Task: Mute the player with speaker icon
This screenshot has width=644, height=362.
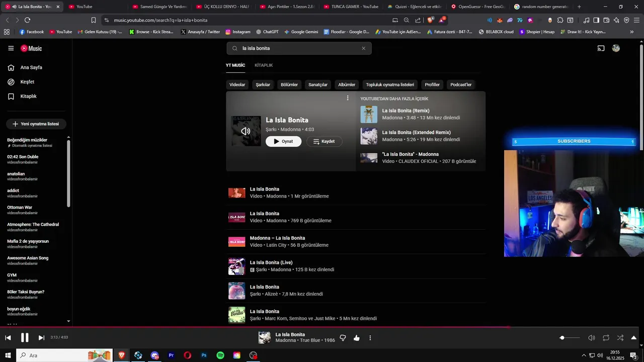Action: (592, 338)
